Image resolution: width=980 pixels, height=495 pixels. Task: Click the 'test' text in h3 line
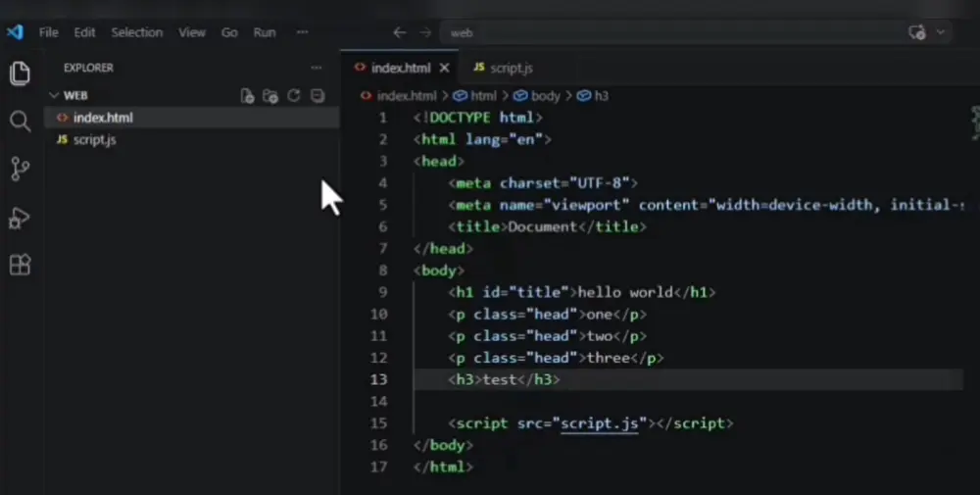[x=500, y=379]
